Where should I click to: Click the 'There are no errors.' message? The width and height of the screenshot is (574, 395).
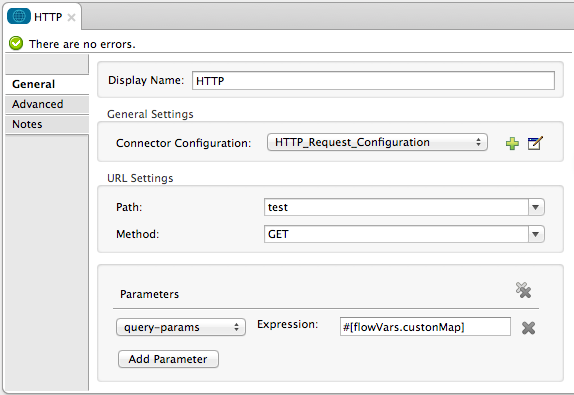[82, 44]
